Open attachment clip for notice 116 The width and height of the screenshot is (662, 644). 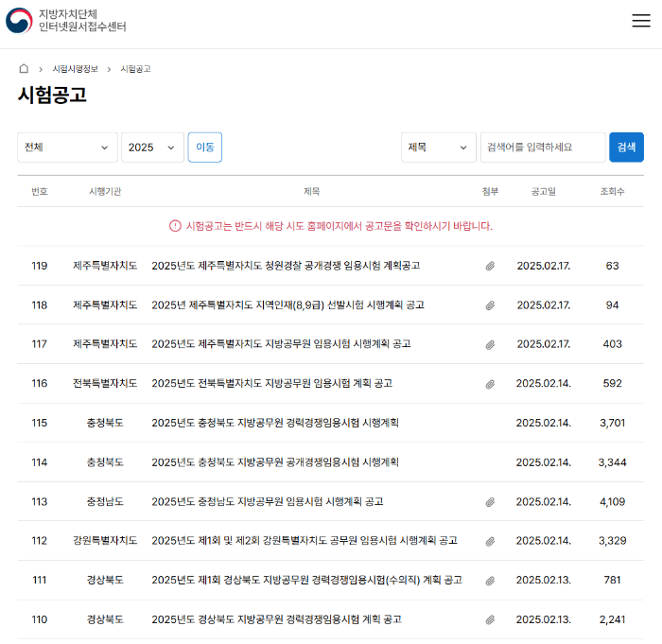[x=490, y=384]
